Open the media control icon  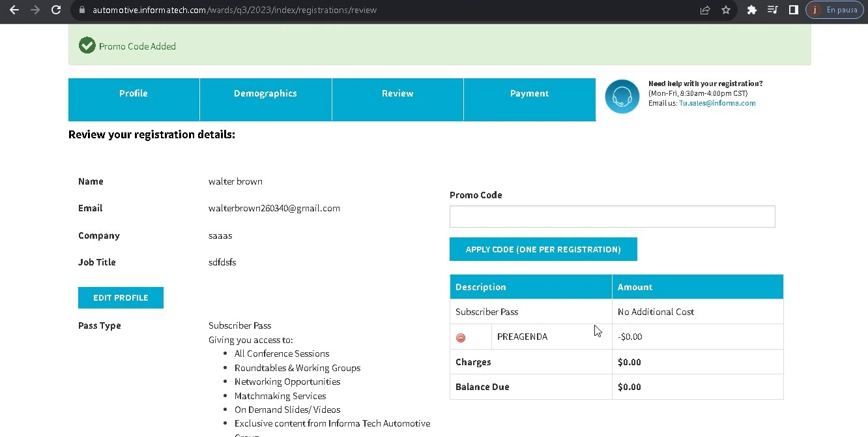click(x=772, y=10)
